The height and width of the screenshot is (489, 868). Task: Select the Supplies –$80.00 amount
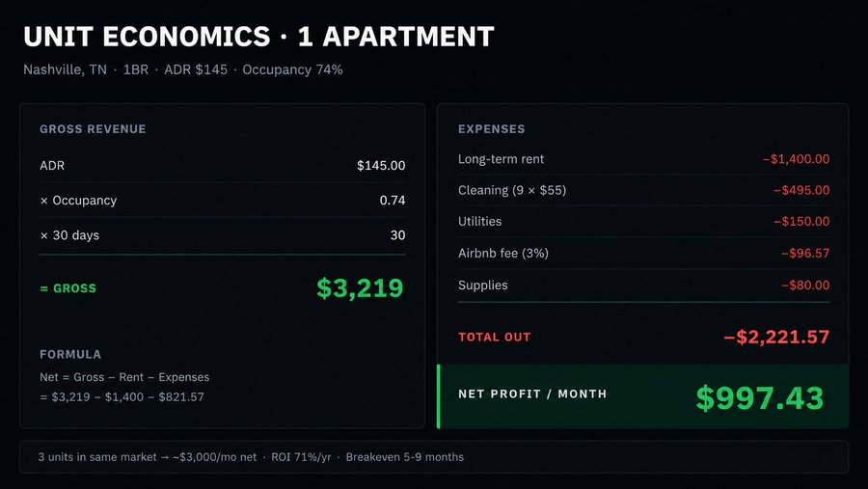tap(805, 285)
